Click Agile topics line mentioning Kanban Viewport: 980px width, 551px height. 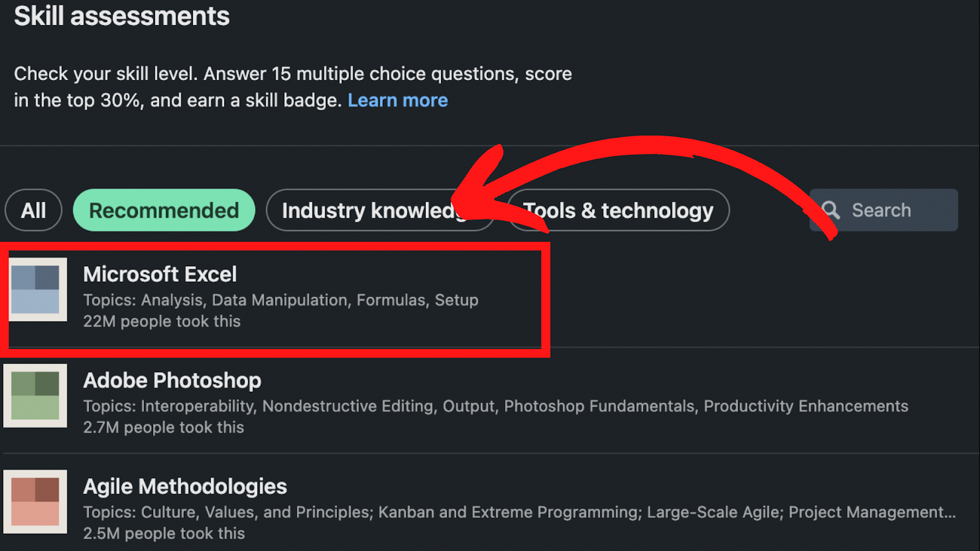point(519,512)
